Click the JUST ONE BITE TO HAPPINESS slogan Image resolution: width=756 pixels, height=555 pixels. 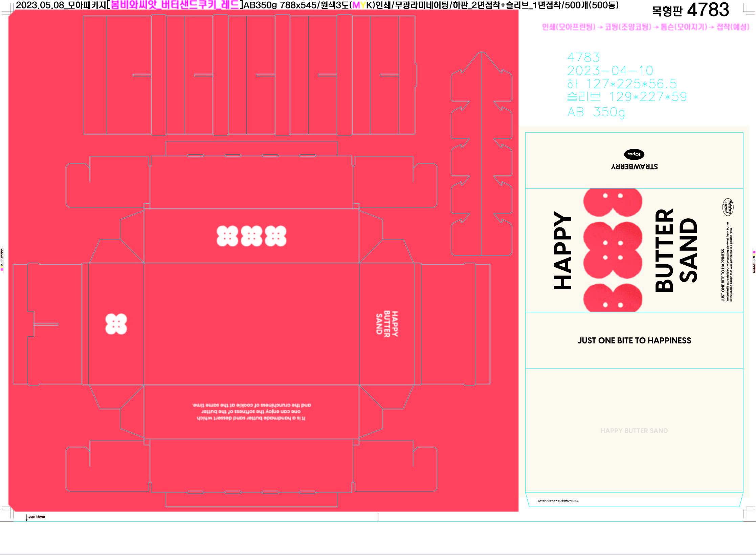[634, 340]
